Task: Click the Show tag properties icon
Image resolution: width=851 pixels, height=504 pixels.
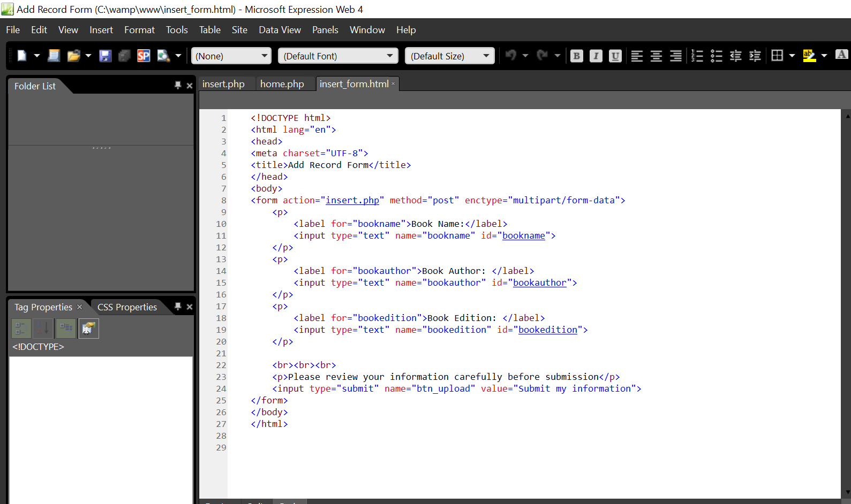Action: point(89,328)
